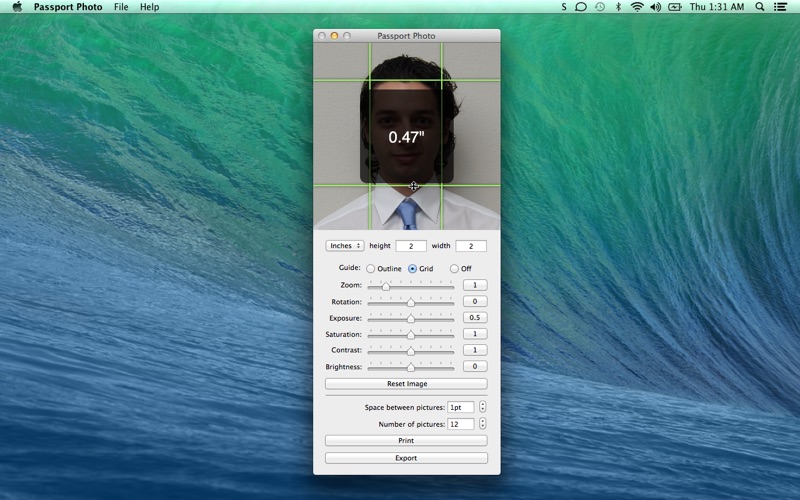Image resolution: width=800 pixels, height=500 pixels.
Task: Click the 0.47" measurement overlay
Action: pyautogui.click(x=407, y=137)
